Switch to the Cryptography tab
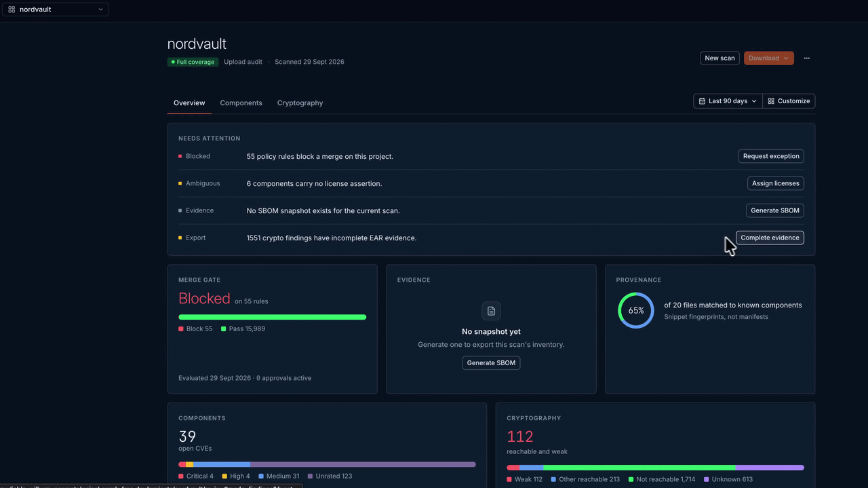This screenshot has height=488, width=868. click(300, 103)
